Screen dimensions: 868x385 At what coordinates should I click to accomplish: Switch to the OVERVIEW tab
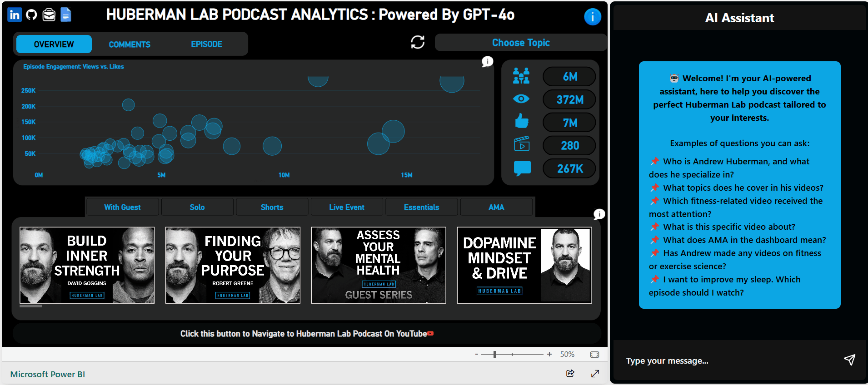click(x=54, y=44)
